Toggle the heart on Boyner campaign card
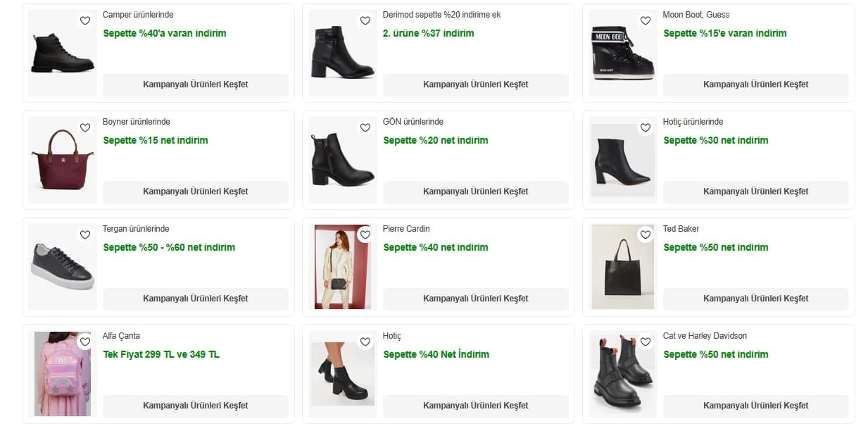 [85, 128]
